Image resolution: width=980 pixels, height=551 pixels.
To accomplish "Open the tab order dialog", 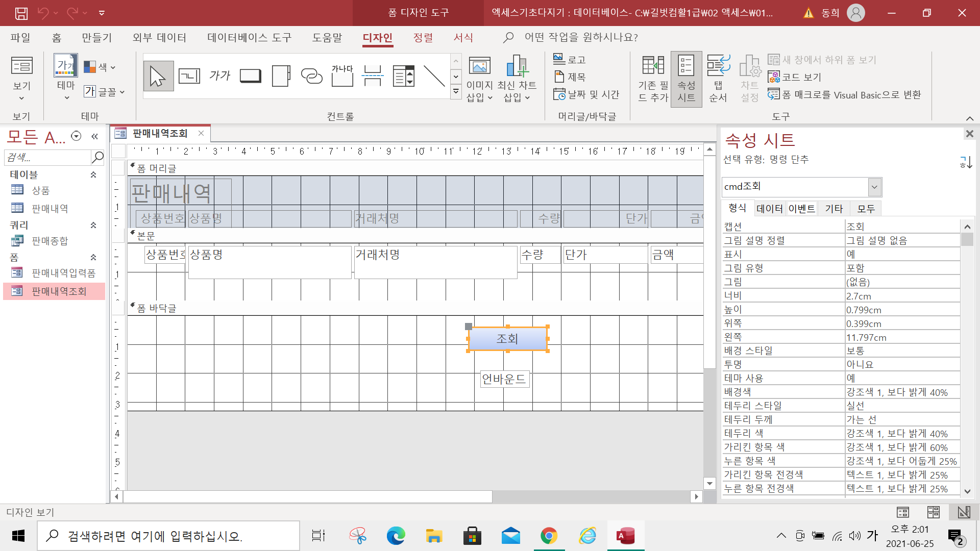I will (718, 78).
